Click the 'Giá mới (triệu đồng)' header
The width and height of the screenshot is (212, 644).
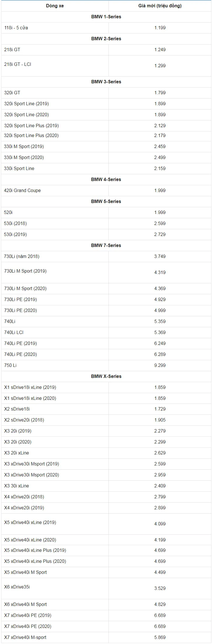click(x=160, y=6)
